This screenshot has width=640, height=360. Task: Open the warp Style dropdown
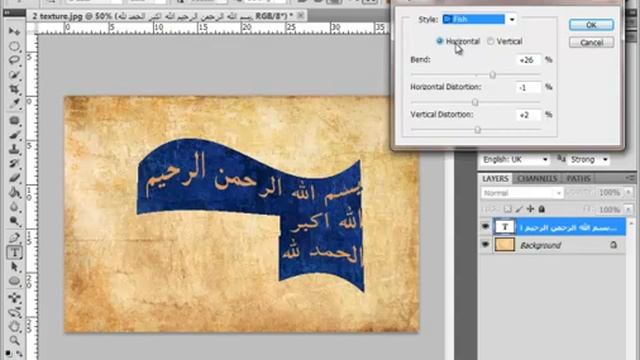coord(512,19)
